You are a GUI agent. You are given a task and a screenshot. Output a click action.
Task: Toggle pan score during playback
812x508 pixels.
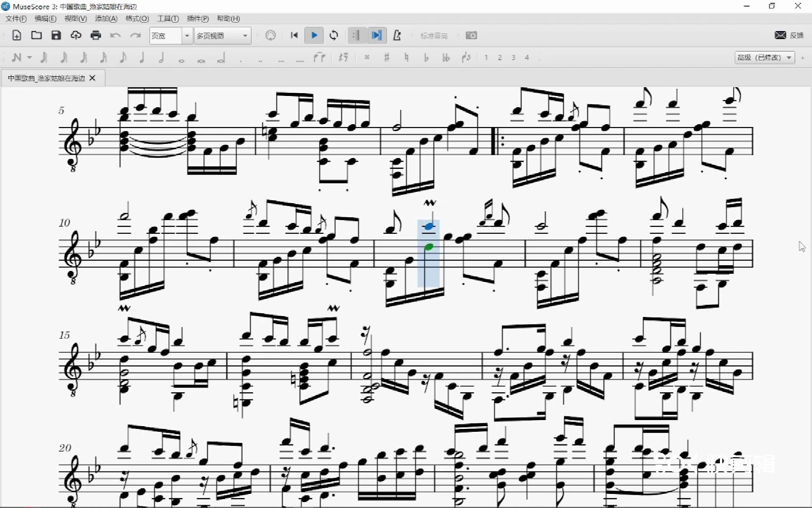(x=376, y=35)
